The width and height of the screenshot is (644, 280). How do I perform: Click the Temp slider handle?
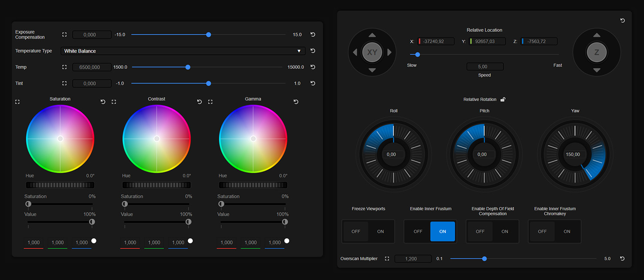click(x=188, y=67)
